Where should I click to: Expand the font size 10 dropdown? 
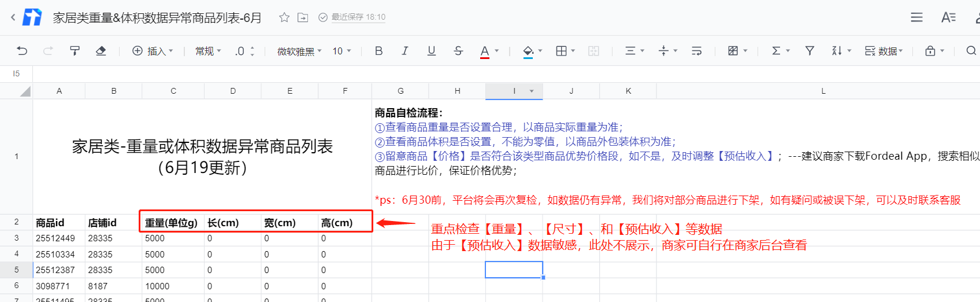coord(341,51)
